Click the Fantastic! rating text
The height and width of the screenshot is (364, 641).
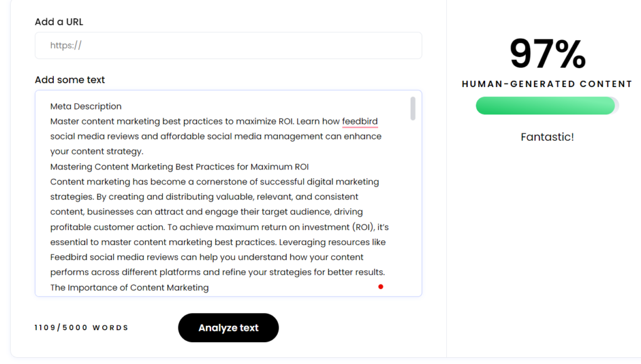(x=547, y=136)
